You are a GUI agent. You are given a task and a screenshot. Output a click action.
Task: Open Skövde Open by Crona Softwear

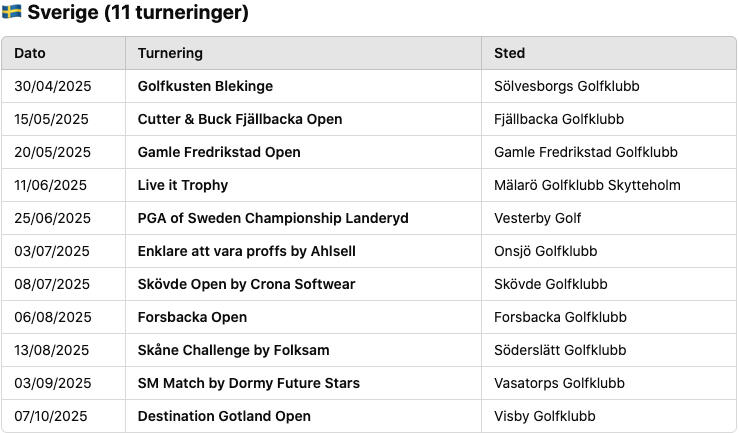click(x=246, y=284)
